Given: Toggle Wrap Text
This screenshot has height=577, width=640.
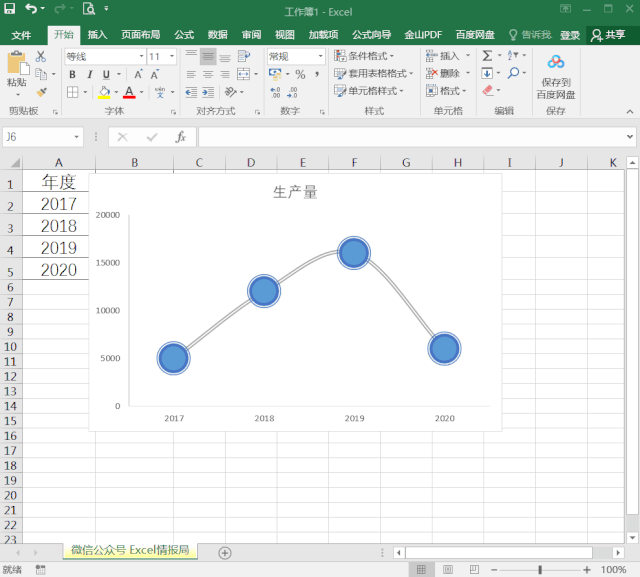Looking at the screenshot, I should click(x=244, y=56).
